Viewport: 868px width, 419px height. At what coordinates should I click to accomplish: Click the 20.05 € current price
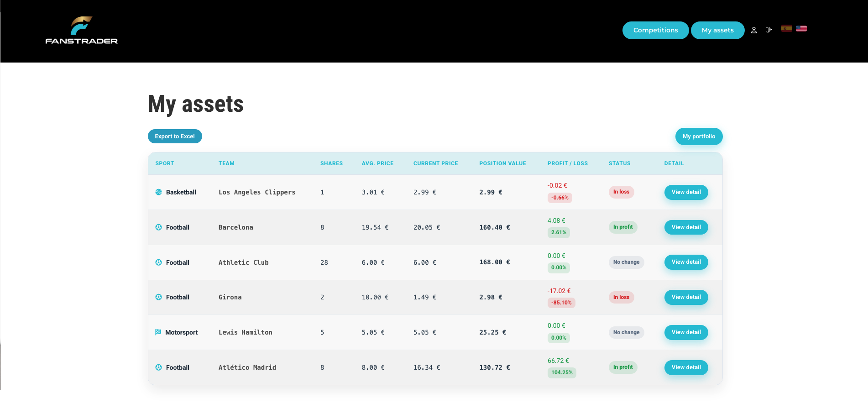click(x=427, y=227)
